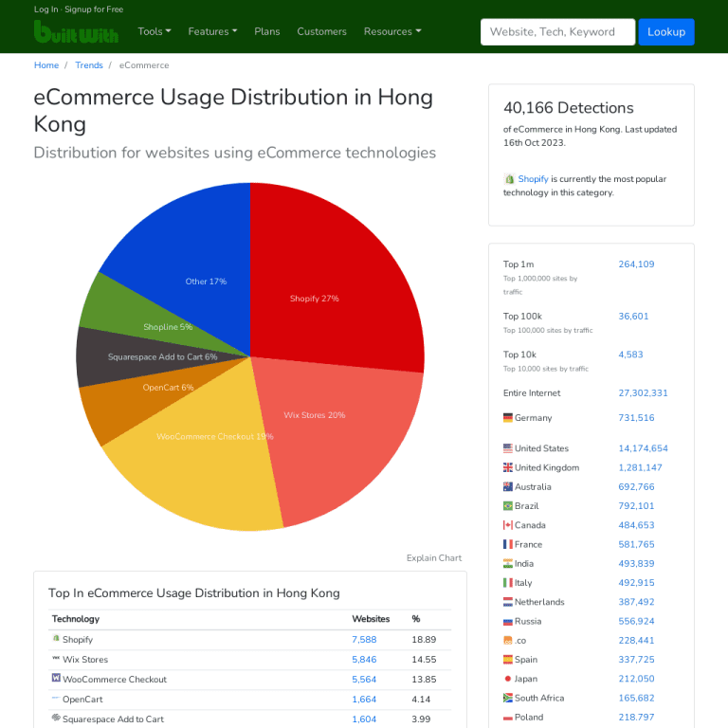Open Shopify websites count 7,588

tap(364, 640)
